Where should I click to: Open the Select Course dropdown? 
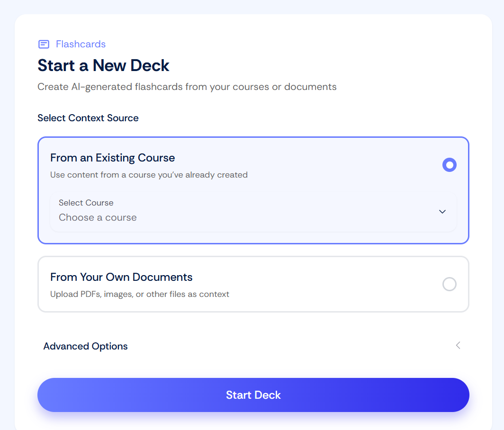click(x=253, y=212)
